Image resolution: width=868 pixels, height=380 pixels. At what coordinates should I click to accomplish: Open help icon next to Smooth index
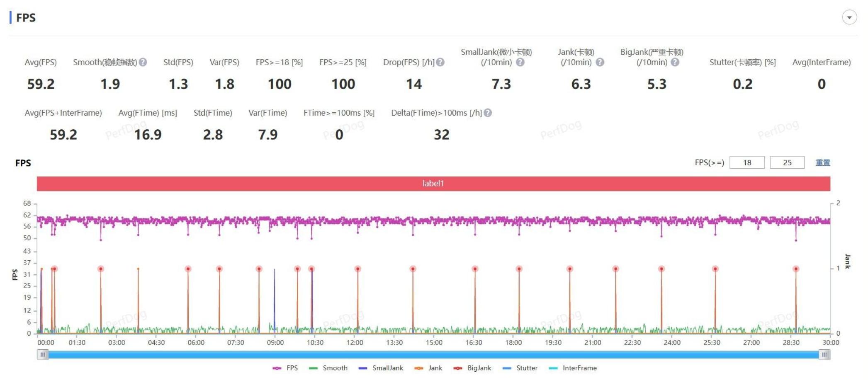[143, 62]
